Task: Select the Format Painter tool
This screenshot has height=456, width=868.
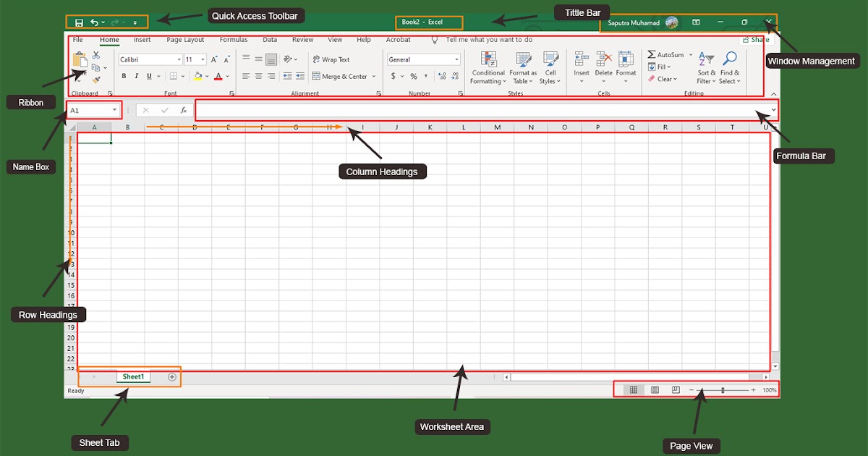Action: coord(95,79)
